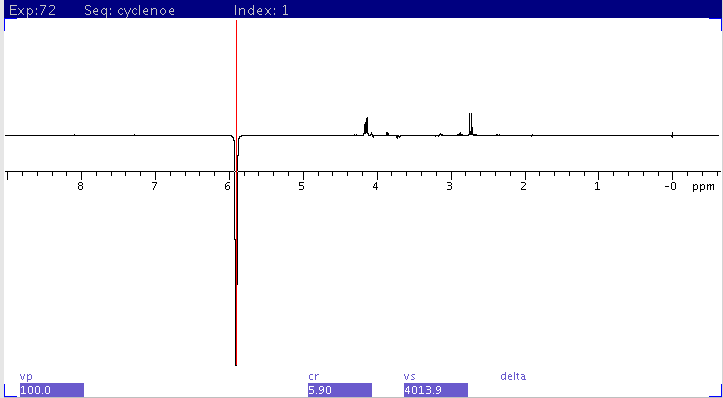
Task: Select the doublet peak near 2.7 ppm
Action: pos(471,125)
